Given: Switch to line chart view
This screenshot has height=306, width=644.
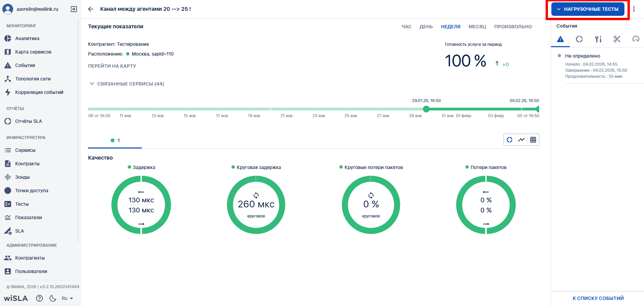Looking at the screenshot, I should [x=521, y=140].
